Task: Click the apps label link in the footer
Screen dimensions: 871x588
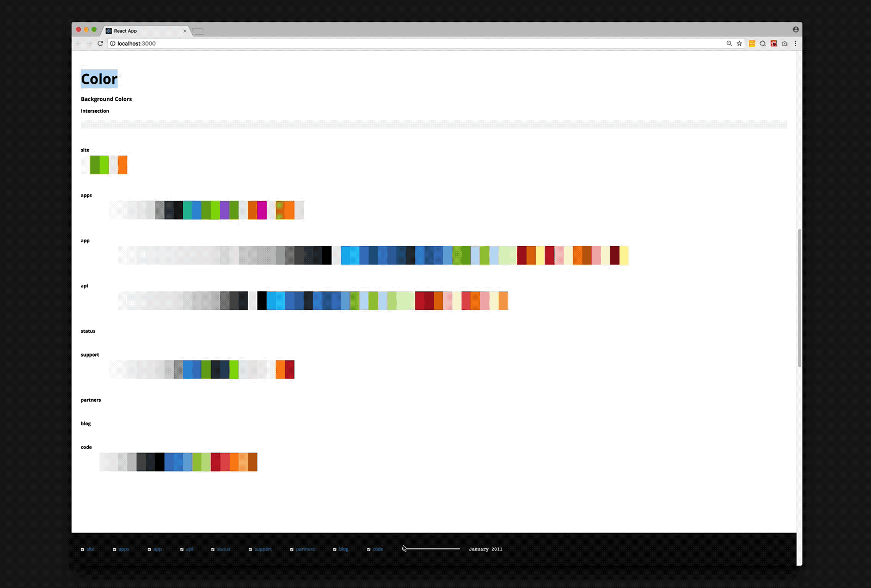Action: [123, 549]
